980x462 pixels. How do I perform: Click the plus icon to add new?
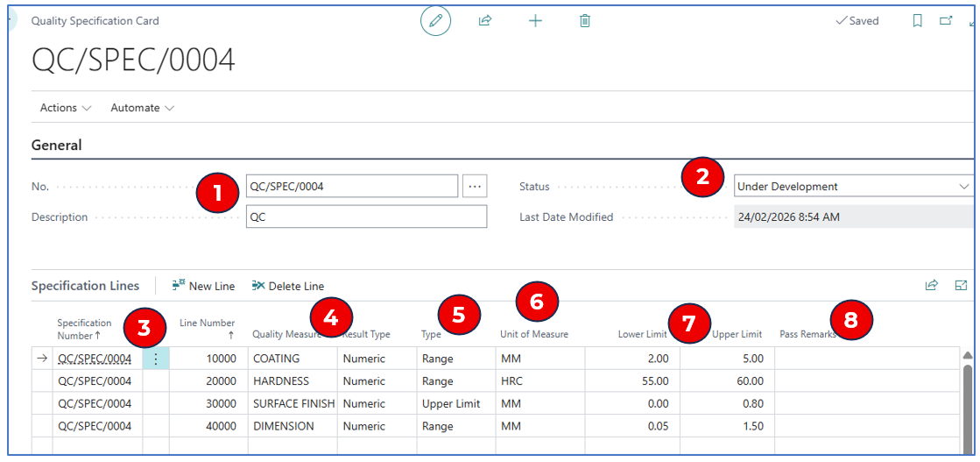535,20
